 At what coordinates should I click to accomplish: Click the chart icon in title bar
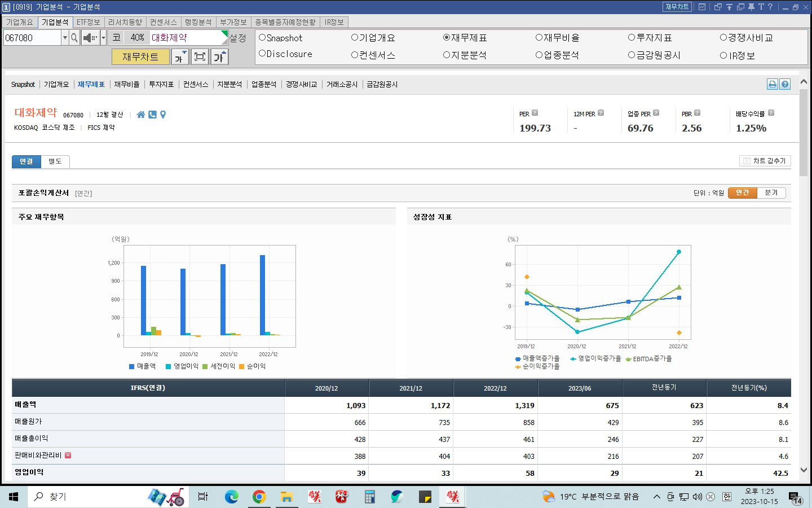[x=702, y=7]
